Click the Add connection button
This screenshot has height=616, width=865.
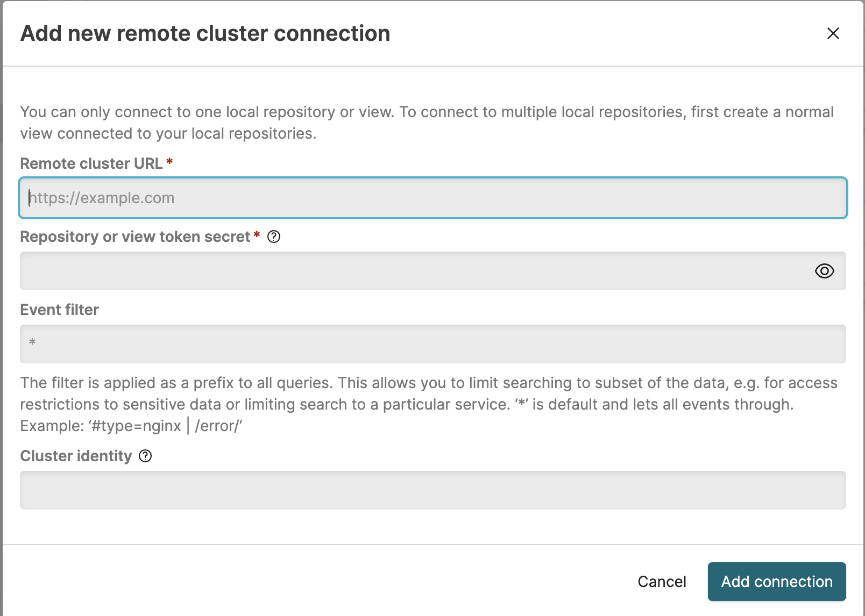pos(776,582)
